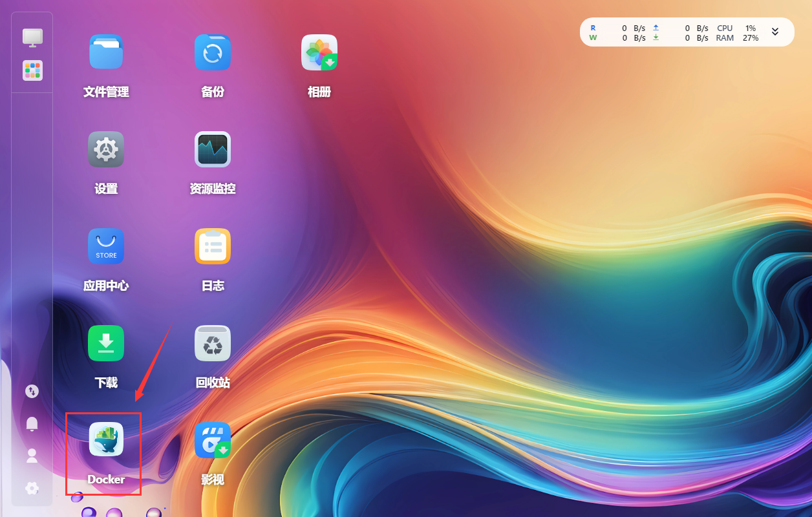812x517 pixels.
Task: Launch the 资源监控 resource monitor
Action: click(x=213, y=149)
